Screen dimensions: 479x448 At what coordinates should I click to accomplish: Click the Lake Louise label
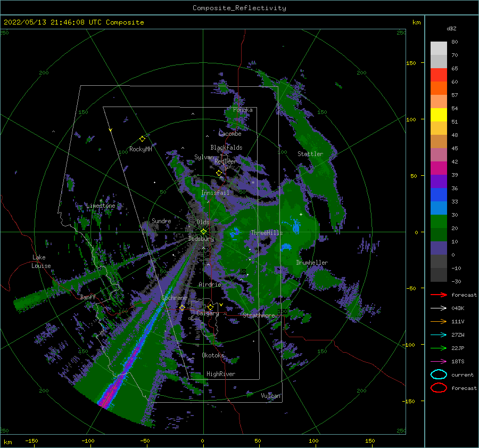pos(41,262)
